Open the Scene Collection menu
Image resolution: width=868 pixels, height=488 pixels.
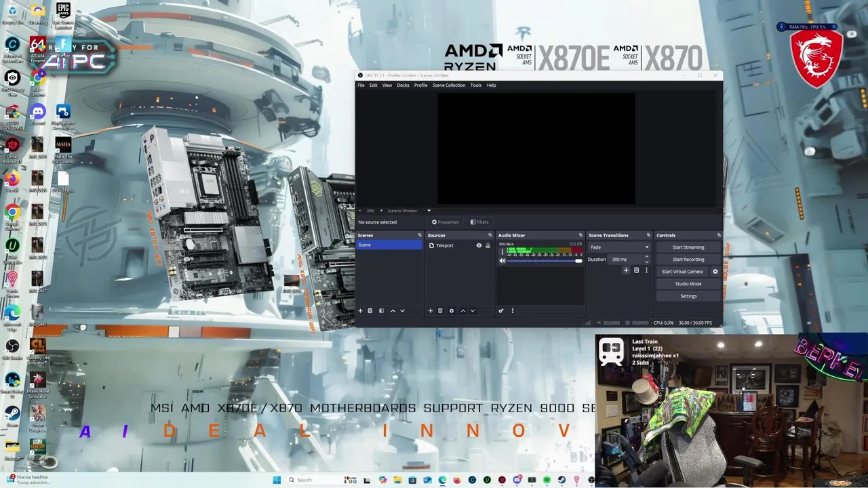pyautogui.click(x=449, y=85)
